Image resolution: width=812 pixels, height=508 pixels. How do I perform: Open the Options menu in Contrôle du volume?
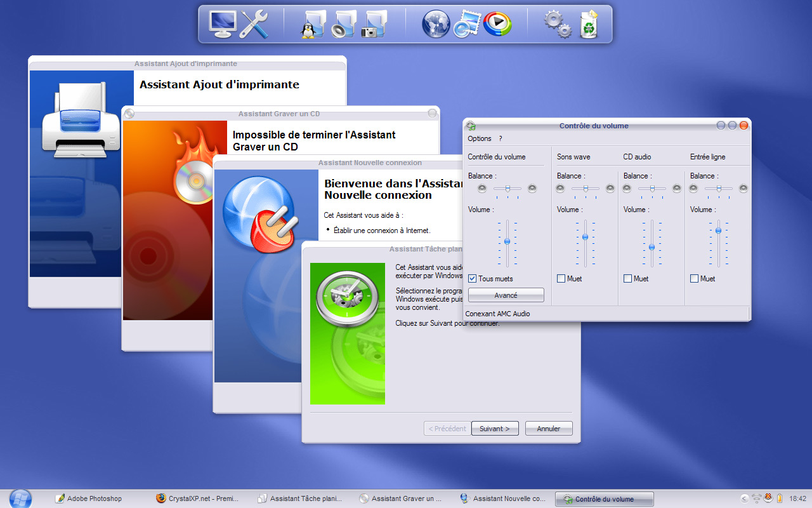pyautogui.click(x=480, y=138)
